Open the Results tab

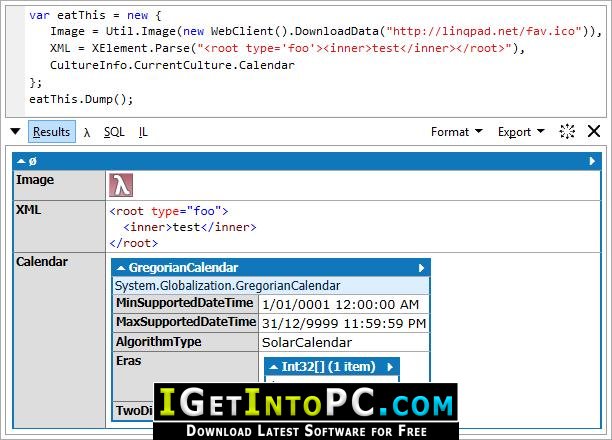pos(52,132)
